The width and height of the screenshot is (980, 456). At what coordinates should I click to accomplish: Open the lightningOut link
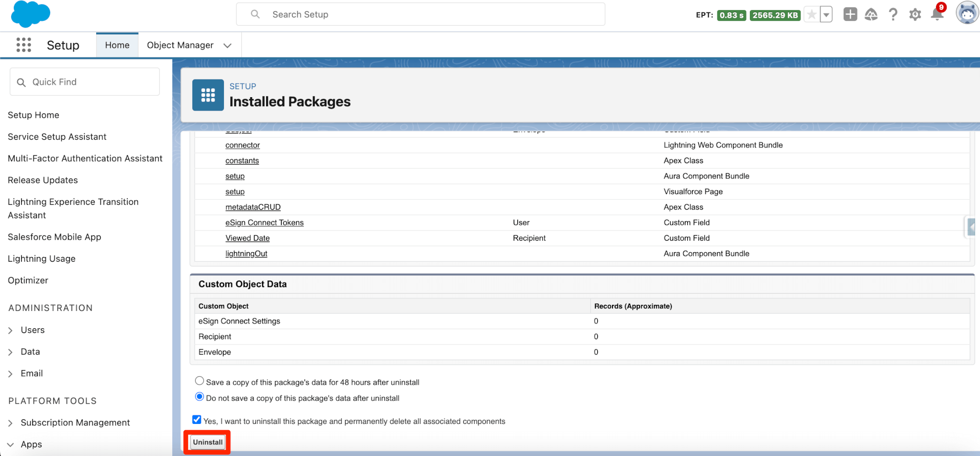(246, 254)
